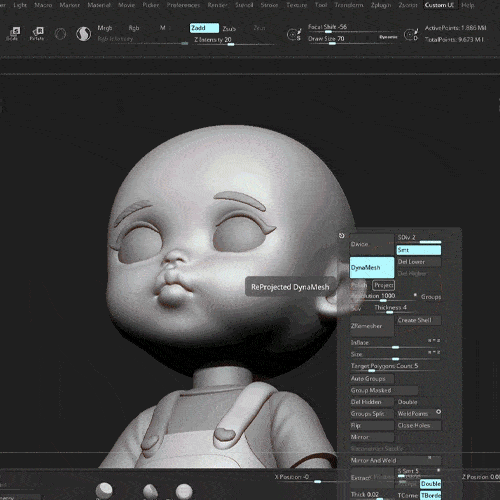Toggle the Double option next to Extract
The height and width of the screenshot is (500, 500).
tap(430, 483)
